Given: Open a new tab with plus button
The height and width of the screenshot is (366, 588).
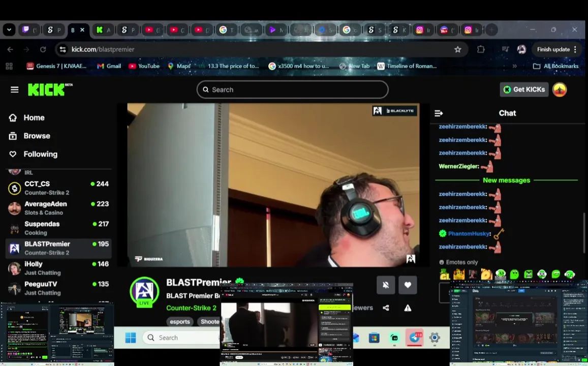Looking at the screenshot, I should pos(491,29).
